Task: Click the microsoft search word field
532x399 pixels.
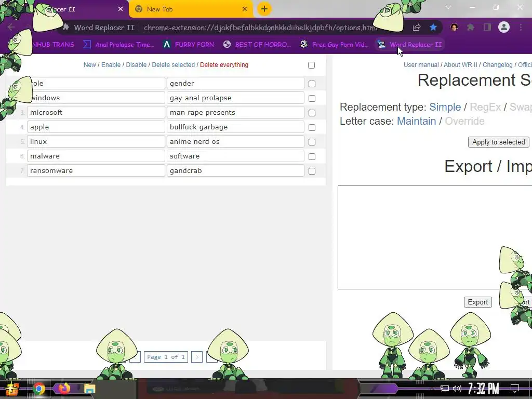Action: 96,112
